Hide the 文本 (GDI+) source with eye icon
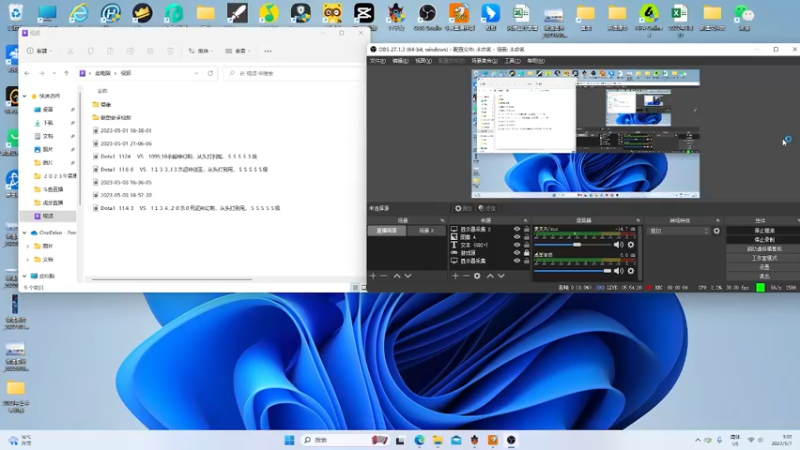The image size is (800, 450). coord(517,245)
